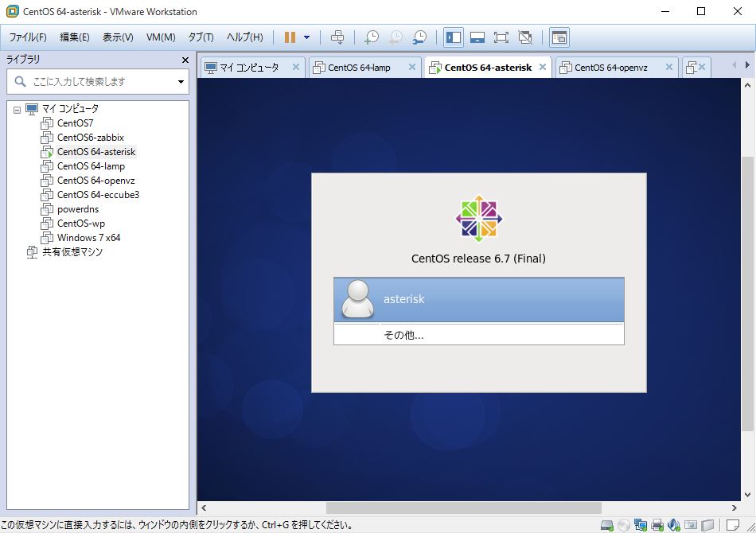756x533 pixels.
Task: Click the camera device status icon
Action: tap(691, 525)
